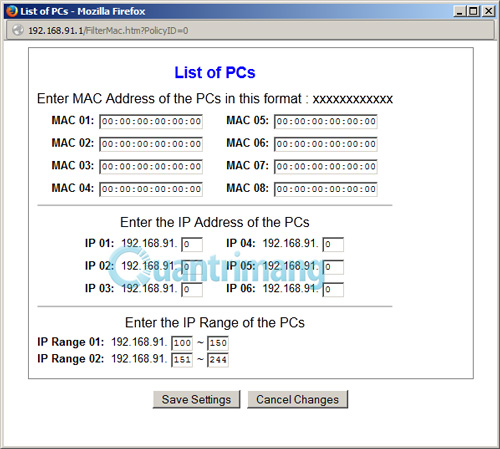This screenshot has height=449, width=500.
Task: Click IP Range 02 start field showing 151
Action: click(182, 360)
